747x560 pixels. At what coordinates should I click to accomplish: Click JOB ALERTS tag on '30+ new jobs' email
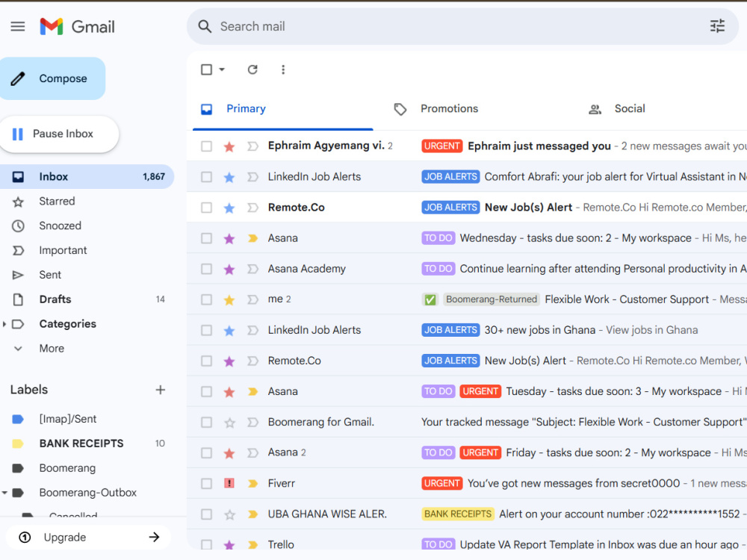[450, 330]
